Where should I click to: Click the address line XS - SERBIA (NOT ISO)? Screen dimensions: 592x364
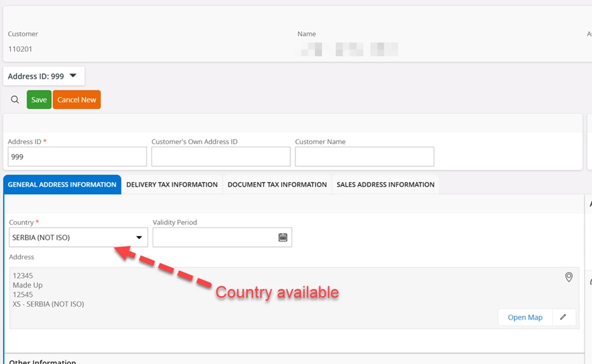click(x=48, y=304)
